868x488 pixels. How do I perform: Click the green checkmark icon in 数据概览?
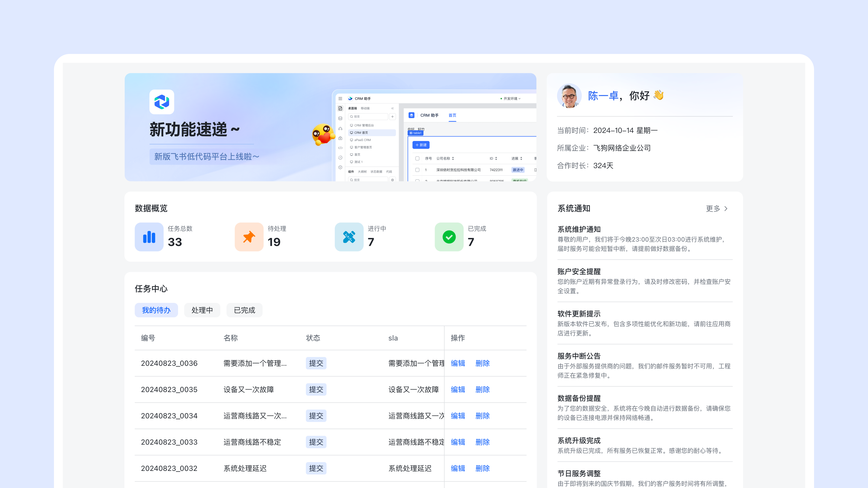click(449, 237)
